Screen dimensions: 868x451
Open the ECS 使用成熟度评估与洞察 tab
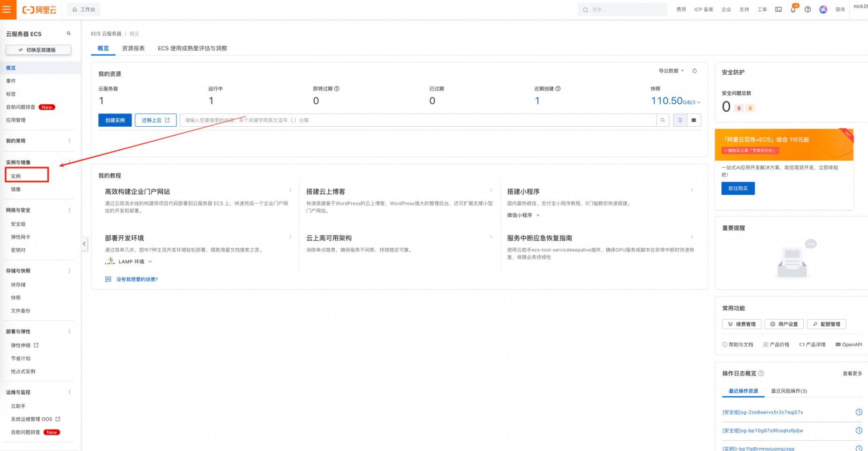coord(192,48)
